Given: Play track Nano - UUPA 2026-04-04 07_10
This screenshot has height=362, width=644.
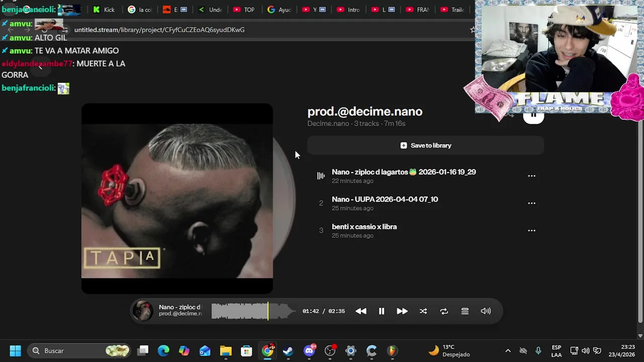Looking at the screenshot, I should click(385, 199).
